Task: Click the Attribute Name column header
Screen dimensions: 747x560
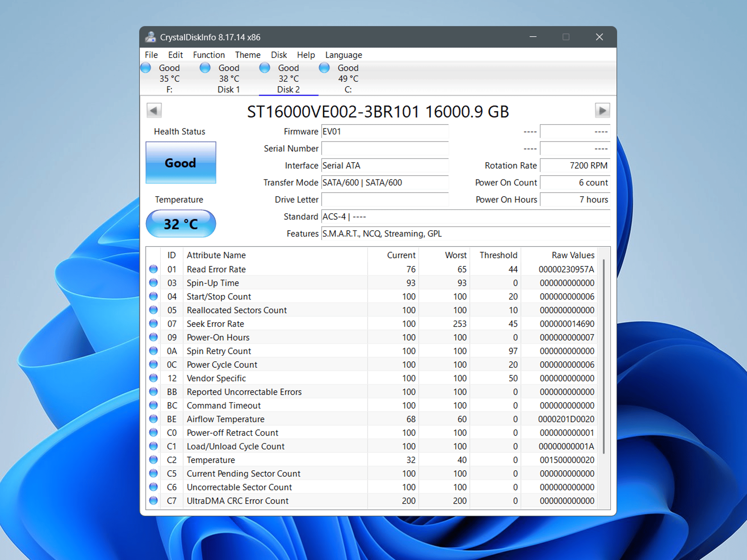Action: coord(275,255)
